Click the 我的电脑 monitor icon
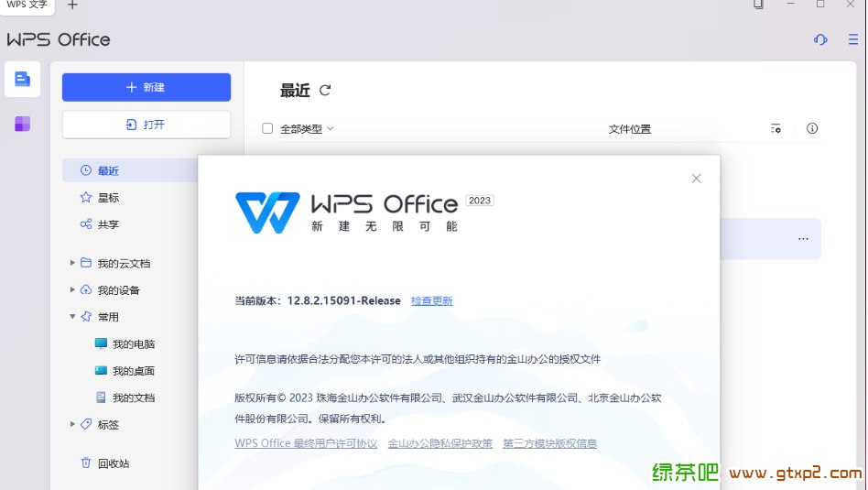The height and width of the screenshot is (490, 868). [101, 343]
